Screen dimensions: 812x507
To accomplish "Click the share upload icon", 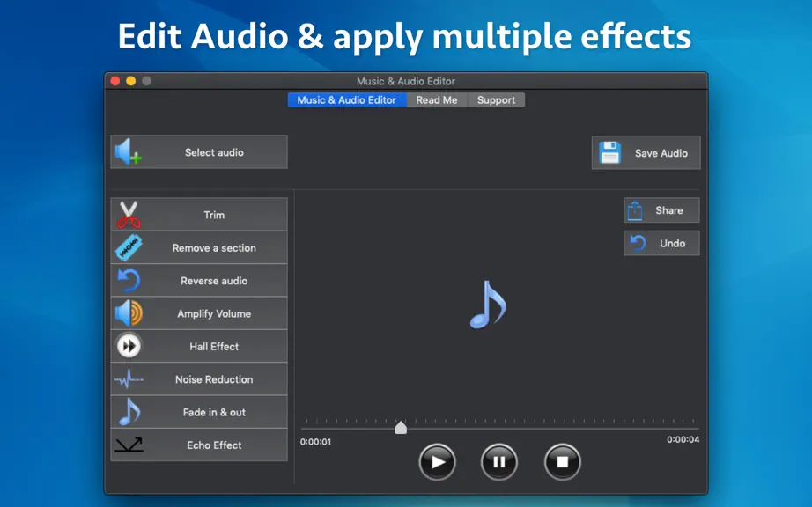I will pos(635,210).
